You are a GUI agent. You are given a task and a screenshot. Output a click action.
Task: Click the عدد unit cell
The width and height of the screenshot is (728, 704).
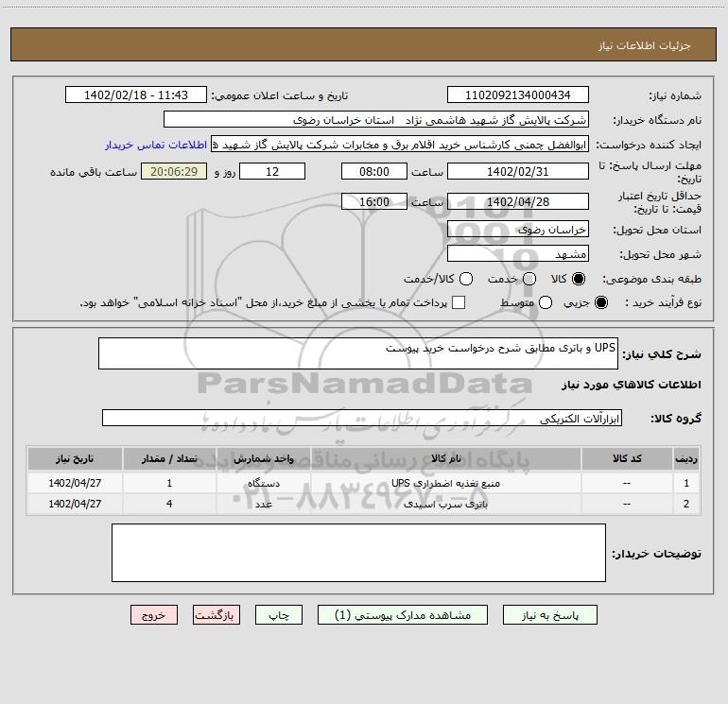click(x=263, y=504)
